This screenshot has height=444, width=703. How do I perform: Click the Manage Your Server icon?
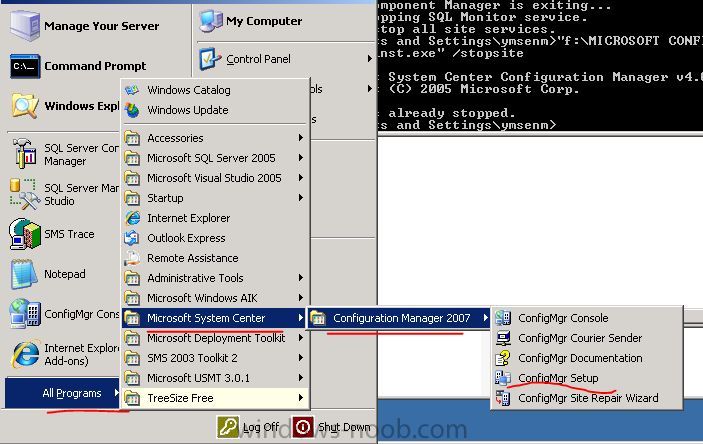click(x=25, y=26)
